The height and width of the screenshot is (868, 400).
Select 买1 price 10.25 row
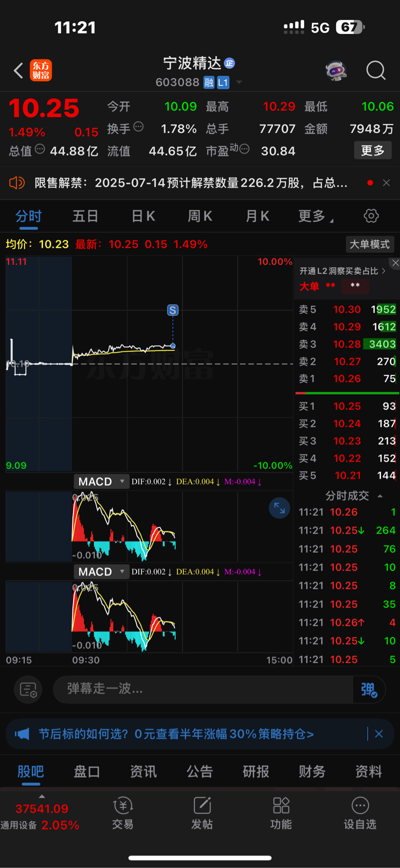tap(347, 406)
